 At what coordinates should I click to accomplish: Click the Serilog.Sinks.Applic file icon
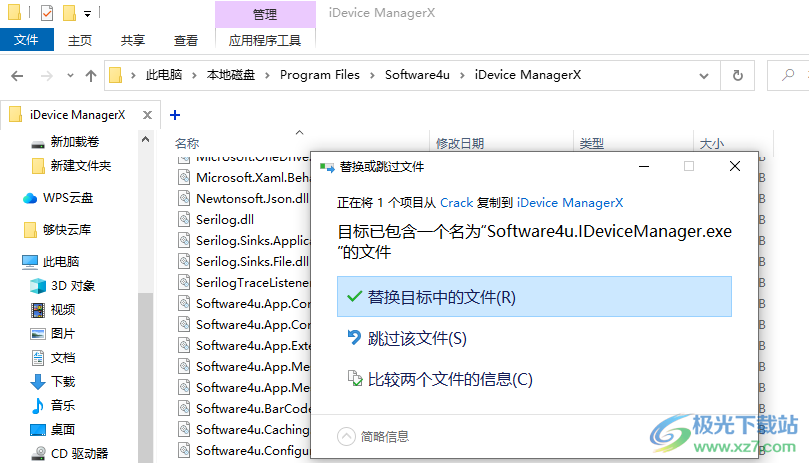point(184,241)
